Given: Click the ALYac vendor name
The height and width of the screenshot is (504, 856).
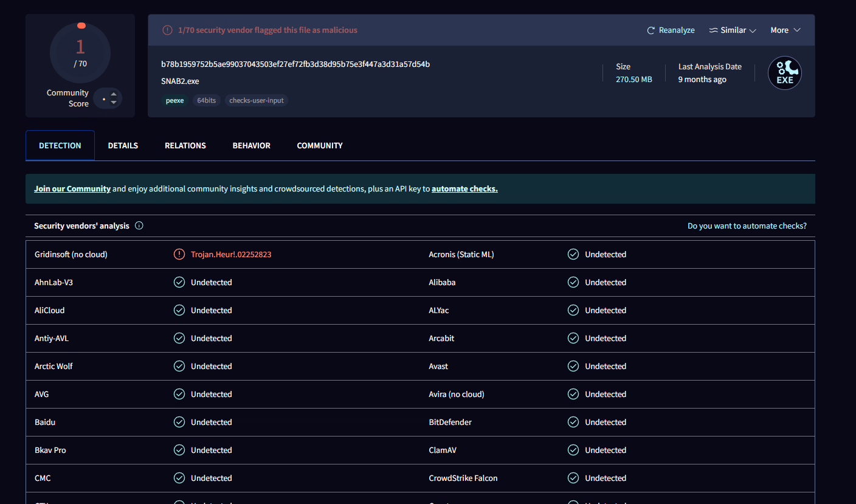Looking at the screenshot, I should pyautogui.click(x=439, y=310).
